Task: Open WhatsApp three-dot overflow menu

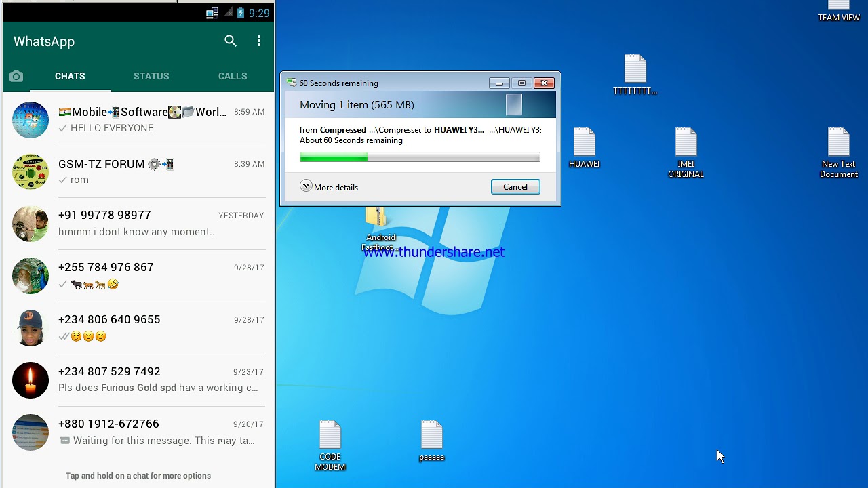Action: [x=258, y=41]
